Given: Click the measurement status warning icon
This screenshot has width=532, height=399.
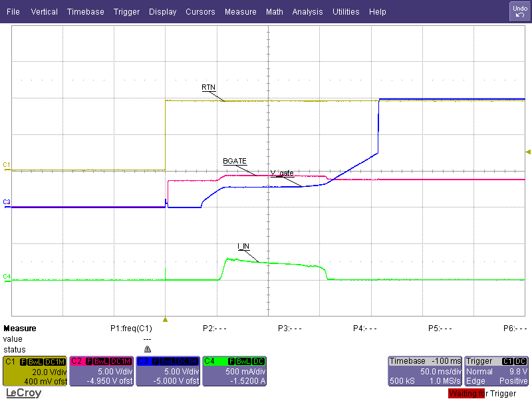Looking at the screenshot, I should pyautogui.click(x=147, y=349).
